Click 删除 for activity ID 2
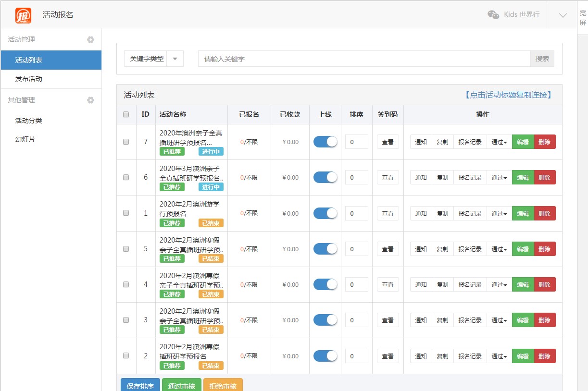 [545, 356]
